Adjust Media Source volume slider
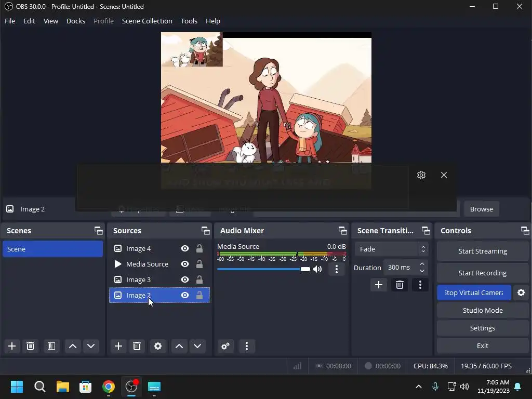 (x=263, y=269)
